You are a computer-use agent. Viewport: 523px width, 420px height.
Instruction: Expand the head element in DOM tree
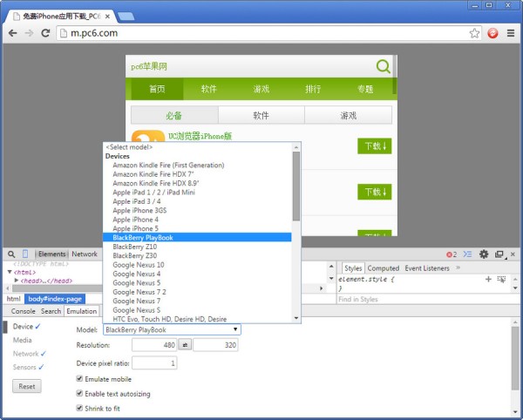coord(17,281)
